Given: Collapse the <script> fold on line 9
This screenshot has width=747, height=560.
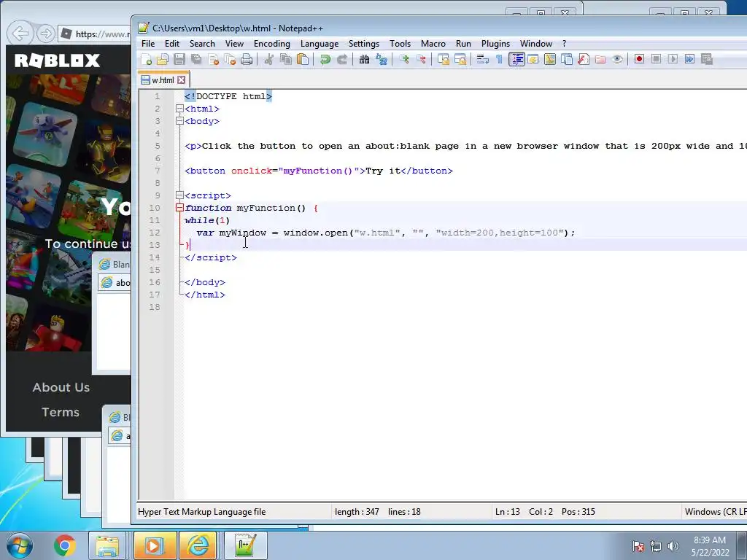Looking at the screenshot, I should (179, 195).
